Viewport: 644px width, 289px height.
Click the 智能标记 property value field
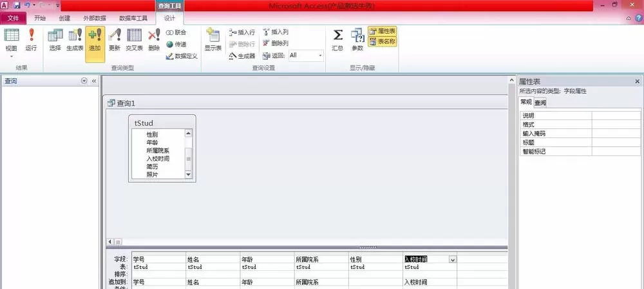coord(616,152)
